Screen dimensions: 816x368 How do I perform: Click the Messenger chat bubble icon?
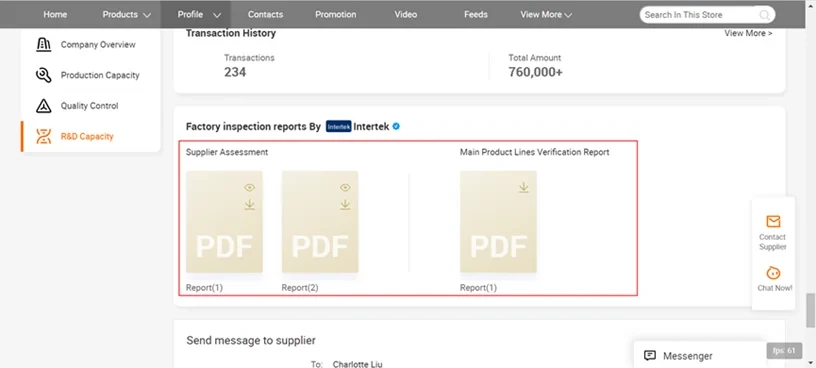tap(649, 356)
